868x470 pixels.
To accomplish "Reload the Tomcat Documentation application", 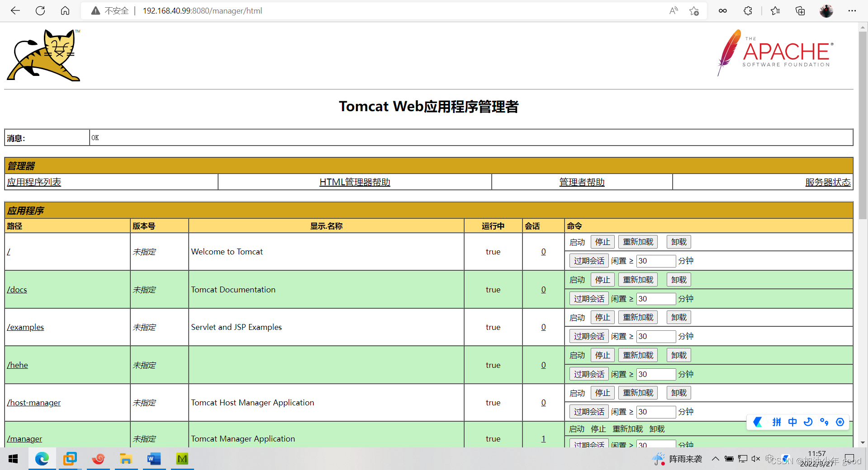I will (638, 280).
